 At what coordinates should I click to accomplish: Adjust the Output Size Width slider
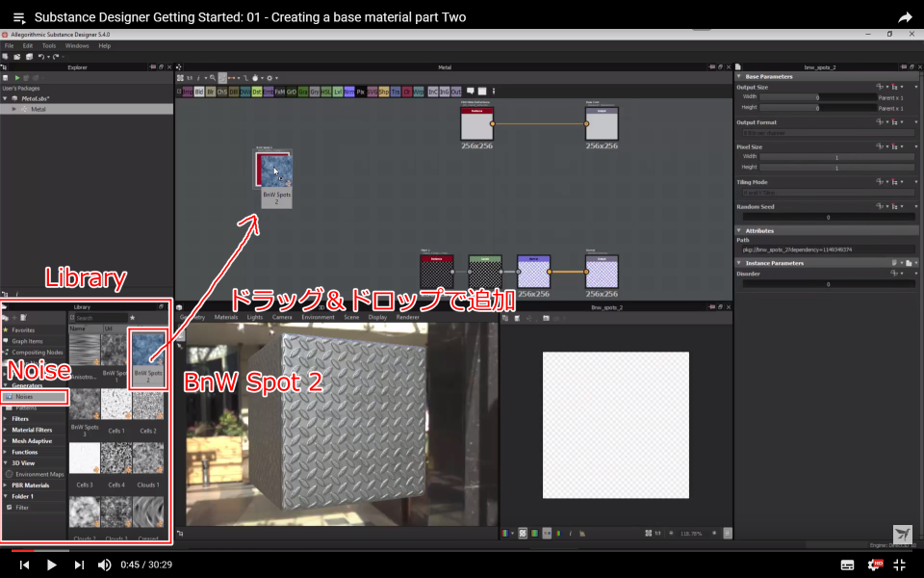[x=817, y=97]
